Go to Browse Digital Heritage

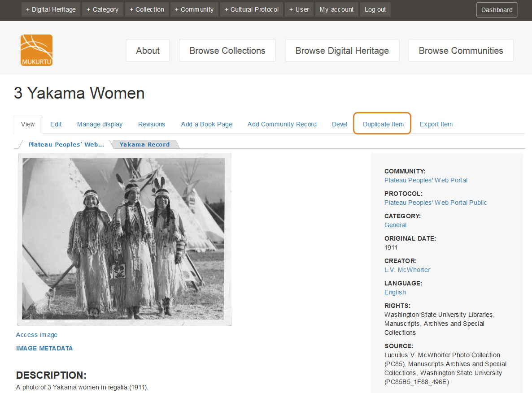pyautogui.click(x=342, y=51)
